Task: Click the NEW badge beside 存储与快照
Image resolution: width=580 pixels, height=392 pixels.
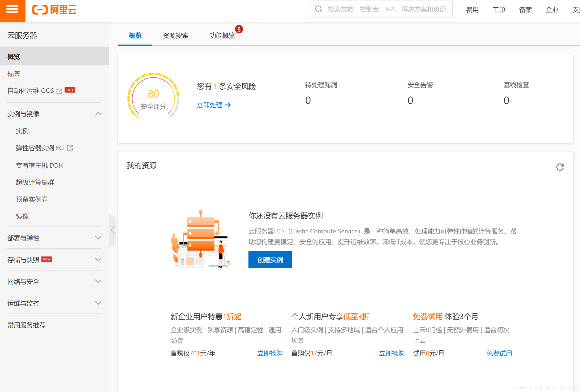Action: pos(47,259)
